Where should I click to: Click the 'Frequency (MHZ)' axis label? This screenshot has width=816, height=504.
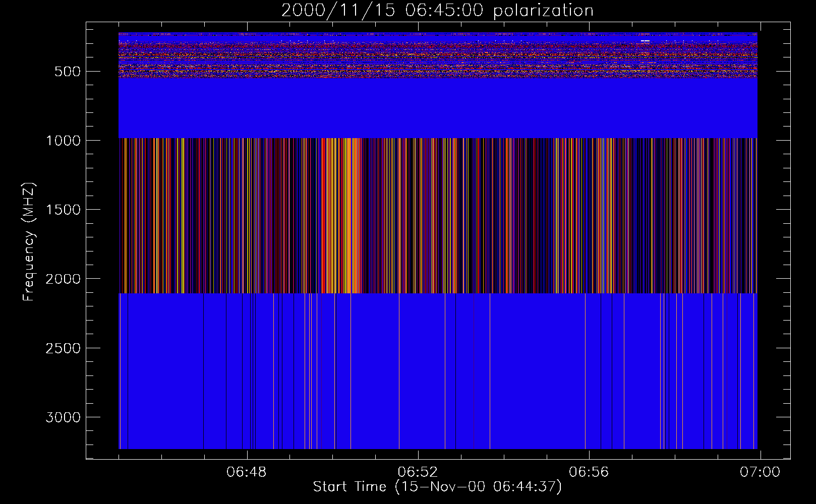(28, 242)
